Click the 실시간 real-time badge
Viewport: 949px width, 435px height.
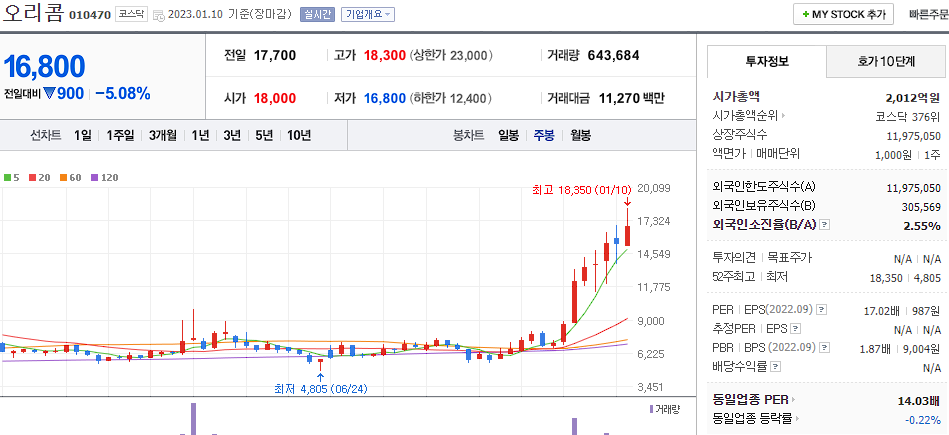coord(317,15)
